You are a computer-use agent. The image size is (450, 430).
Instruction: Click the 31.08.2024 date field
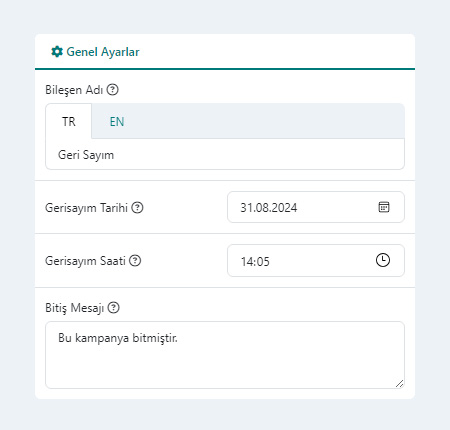tap(316, 207)
